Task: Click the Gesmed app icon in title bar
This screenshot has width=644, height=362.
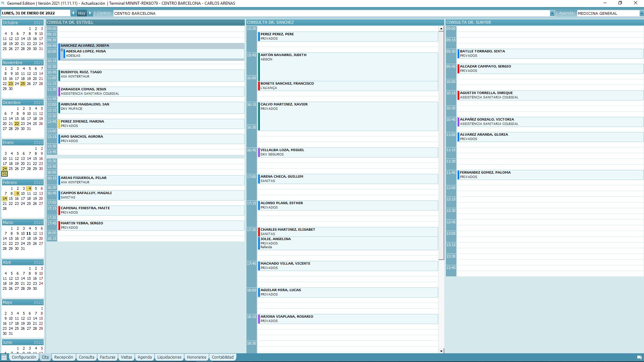Action: pyautogui.click(x=3, y=3)
